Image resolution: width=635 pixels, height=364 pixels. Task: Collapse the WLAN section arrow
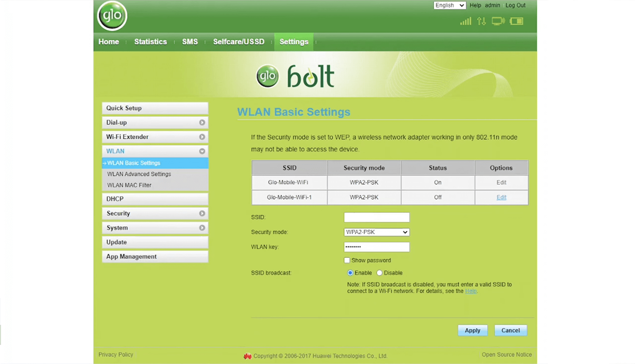point(202,151)
